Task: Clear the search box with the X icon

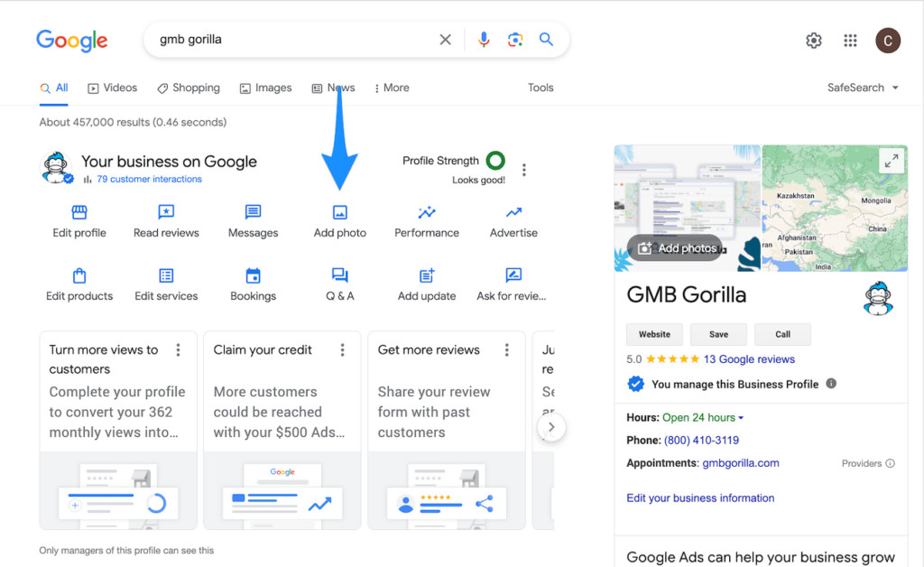Action: (446, 40)
